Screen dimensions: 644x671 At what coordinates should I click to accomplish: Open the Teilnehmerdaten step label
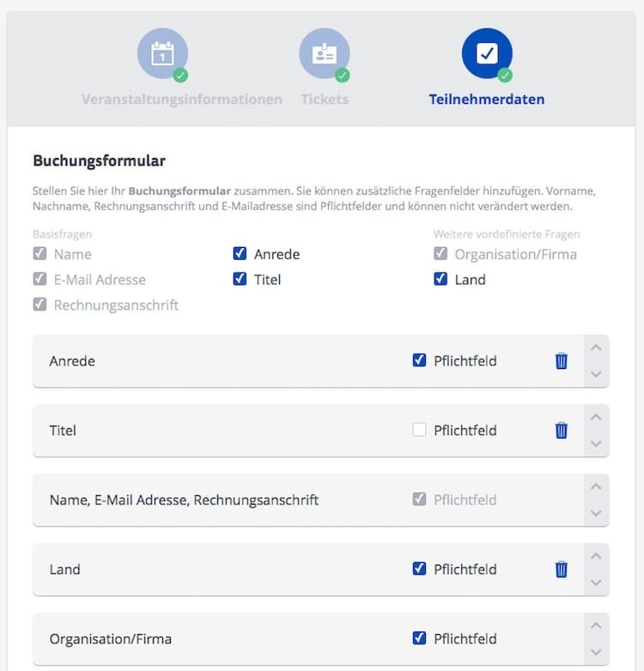(x=487, y=100)
